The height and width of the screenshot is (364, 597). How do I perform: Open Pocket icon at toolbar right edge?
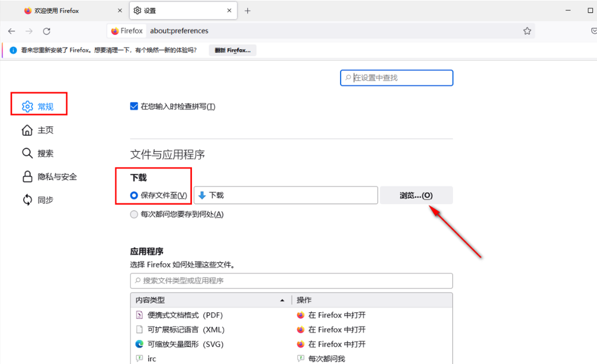pos(594,31)
